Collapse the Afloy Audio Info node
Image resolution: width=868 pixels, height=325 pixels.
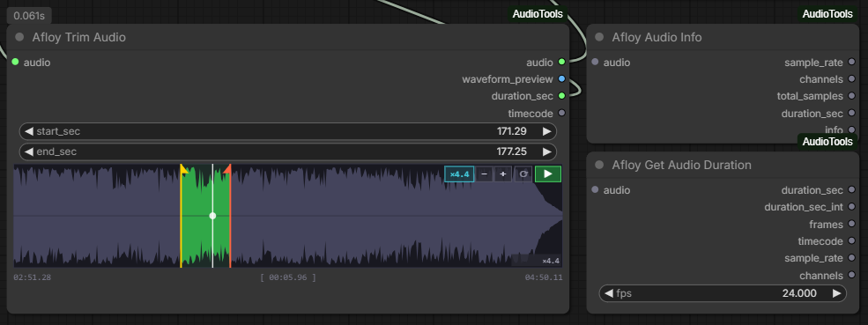tap(599, 37)
